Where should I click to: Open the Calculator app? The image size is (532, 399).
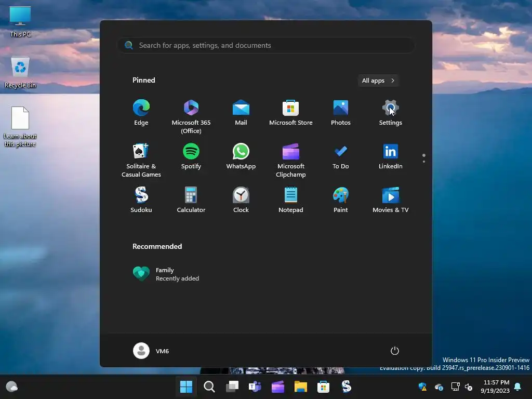(x=191, y=200)
